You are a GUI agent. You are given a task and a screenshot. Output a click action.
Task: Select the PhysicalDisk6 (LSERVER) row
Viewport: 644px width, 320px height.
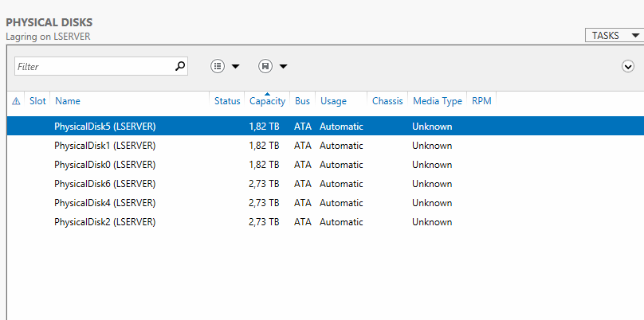(x=325, y=184)
